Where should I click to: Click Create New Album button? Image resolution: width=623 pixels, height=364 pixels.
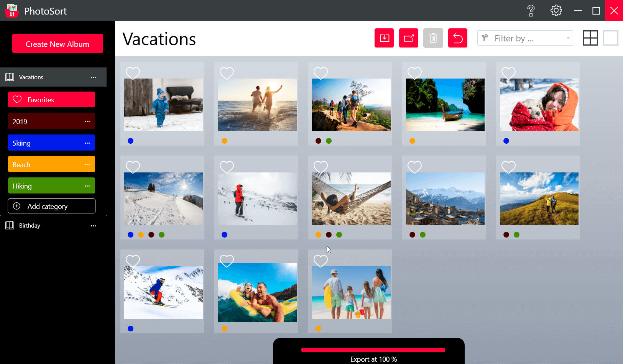click(x=58, y=44)
